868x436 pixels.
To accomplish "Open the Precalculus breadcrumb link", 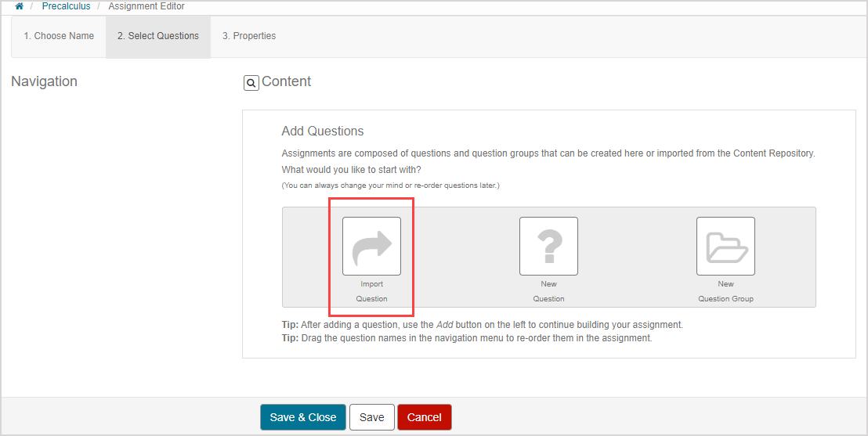I will [x=66, y=6].
